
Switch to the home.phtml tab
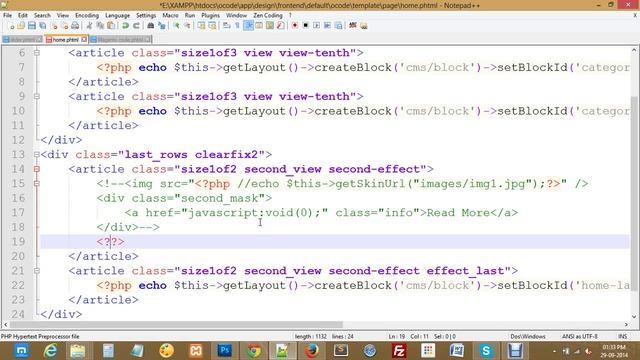coord(65,40)
